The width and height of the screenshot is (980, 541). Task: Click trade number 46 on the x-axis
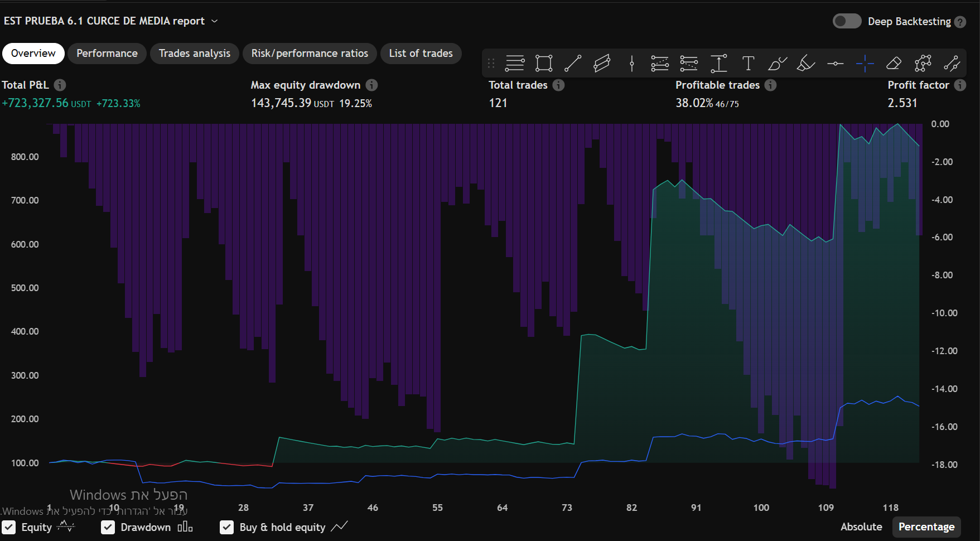click(x=373, y=508)
